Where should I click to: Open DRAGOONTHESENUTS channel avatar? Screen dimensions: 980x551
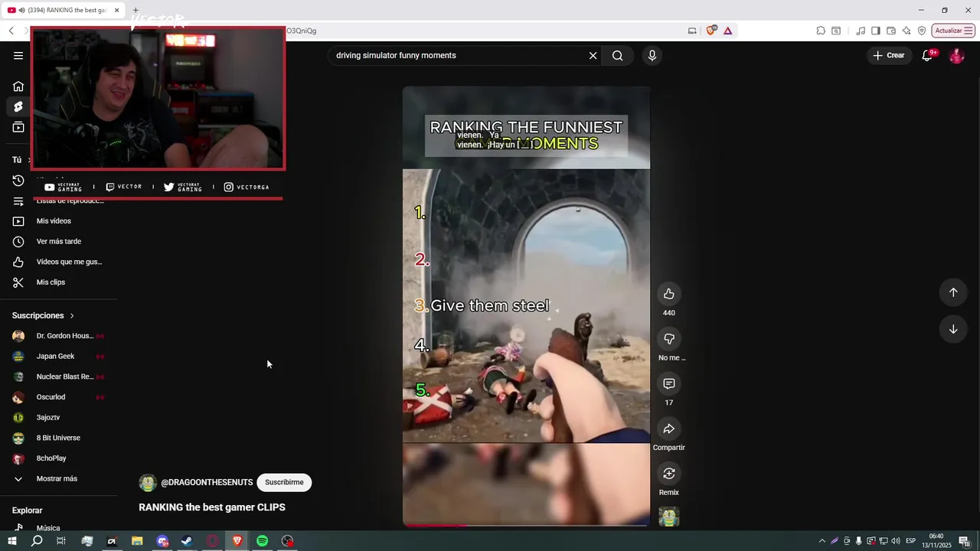[x=148, y=482]
